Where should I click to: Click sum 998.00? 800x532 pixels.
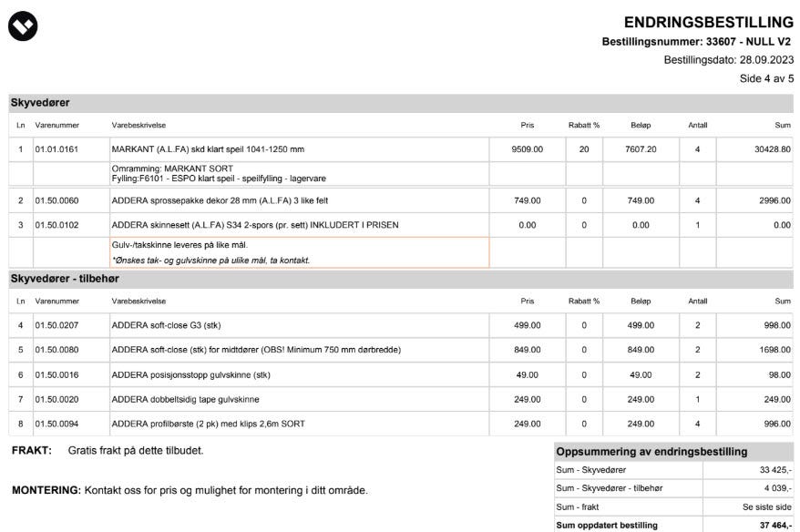777,325
